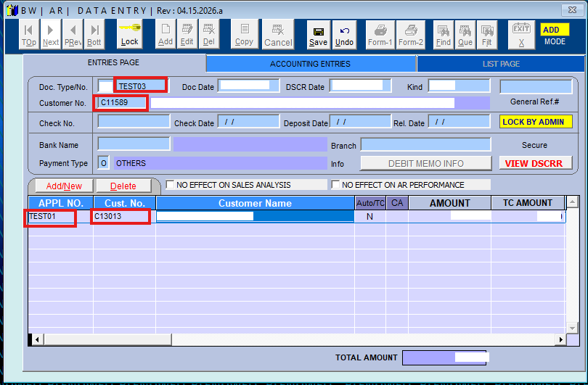Check NO EFFECT ON SALES ANALYSIS
Screen dimensions: 588x385
pos(170,185)
